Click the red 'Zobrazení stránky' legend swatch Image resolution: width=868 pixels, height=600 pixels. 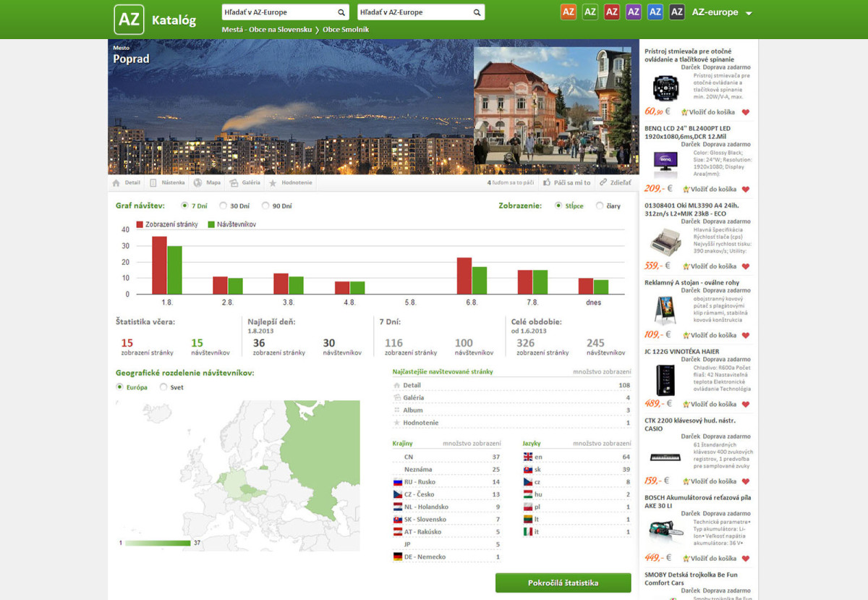pyautogui.click(x=140, y=224)
